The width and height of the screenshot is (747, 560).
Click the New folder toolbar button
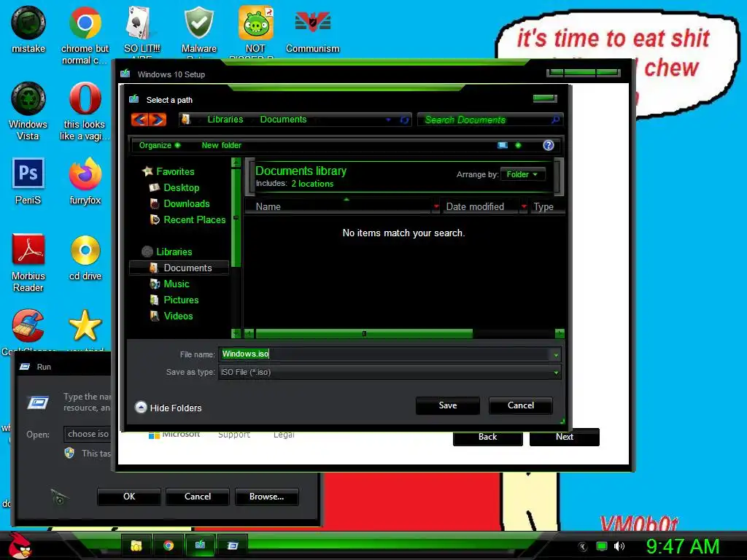pos(221,145)
